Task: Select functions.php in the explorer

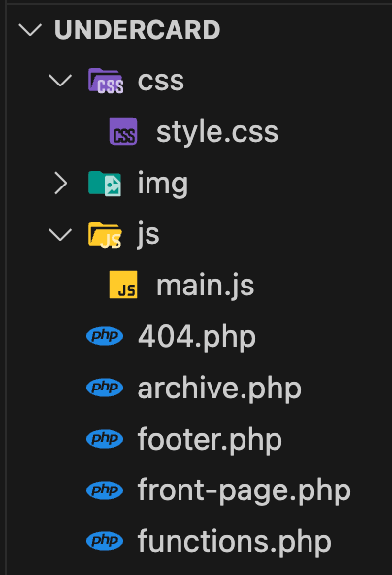Action: click(235, 541)
